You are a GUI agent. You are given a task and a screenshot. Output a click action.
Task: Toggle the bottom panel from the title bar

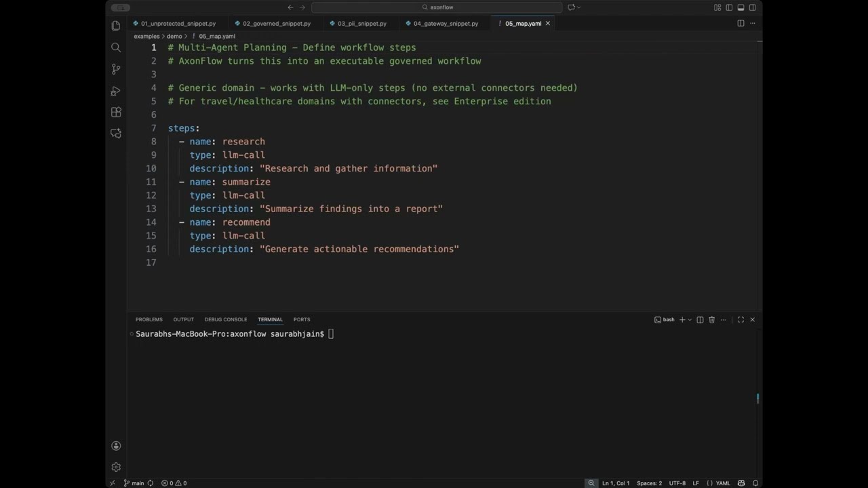tap(741, 7)
